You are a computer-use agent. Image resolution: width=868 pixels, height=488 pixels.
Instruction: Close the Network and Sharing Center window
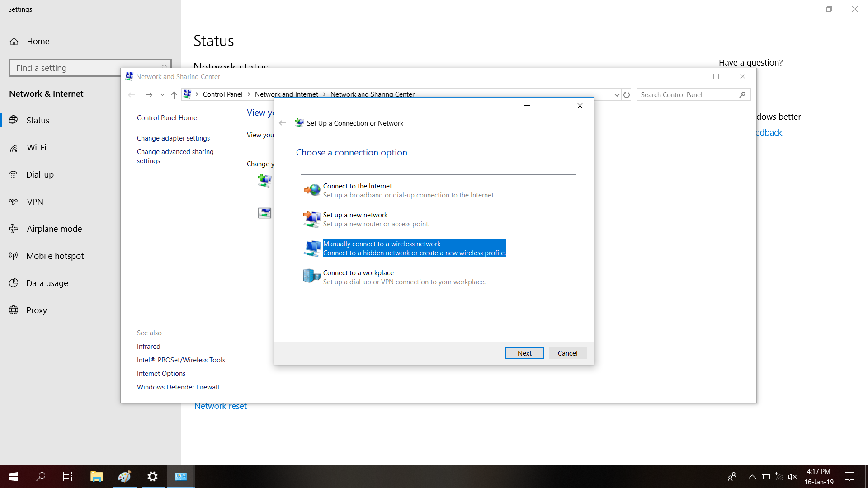click(x=743, y=76)
